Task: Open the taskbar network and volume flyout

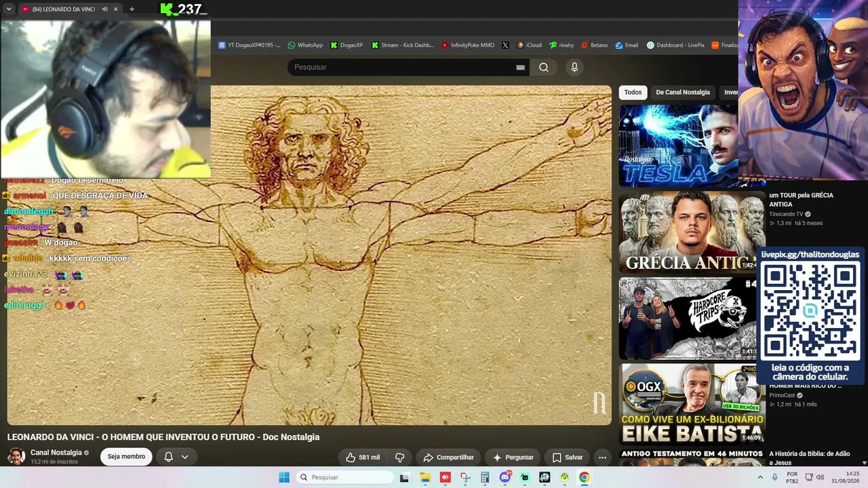Action: point(813,477)
